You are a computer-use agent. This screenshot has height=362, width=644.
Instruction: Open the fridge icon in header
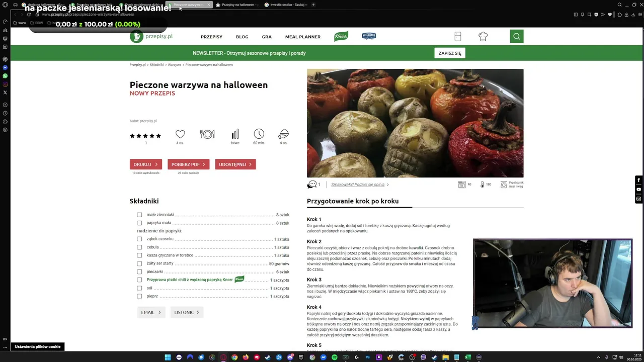[x=458, y=36]
